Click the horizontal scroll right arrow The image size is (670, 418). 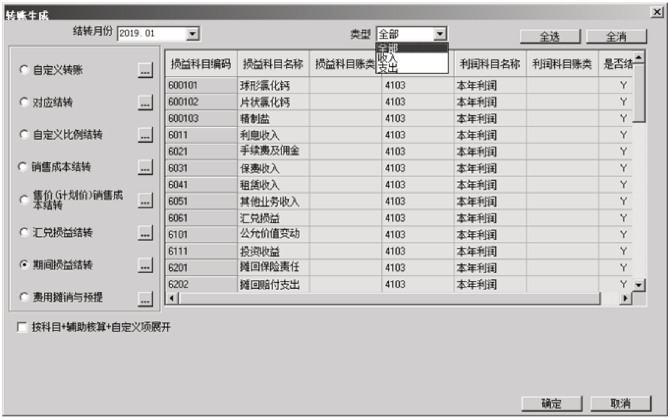click(x=626, y=298)
